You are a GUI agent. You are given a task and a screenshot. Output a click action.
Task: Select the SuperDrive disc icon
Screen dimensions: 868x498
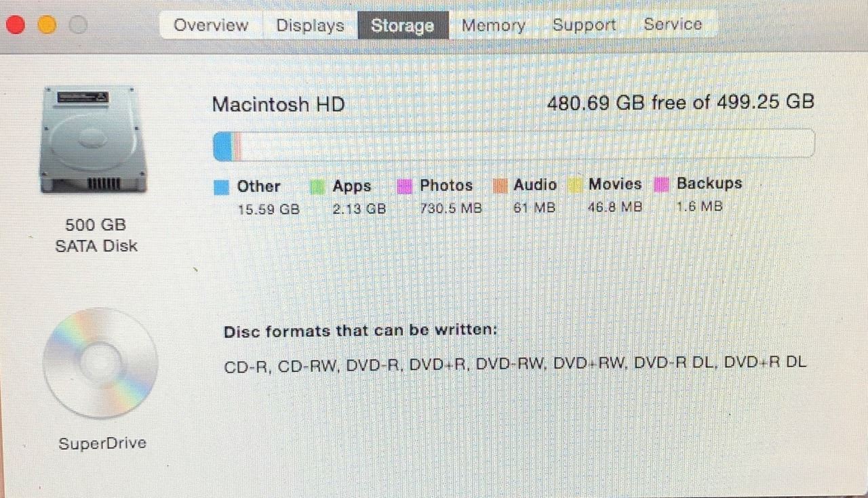[100, 363]
